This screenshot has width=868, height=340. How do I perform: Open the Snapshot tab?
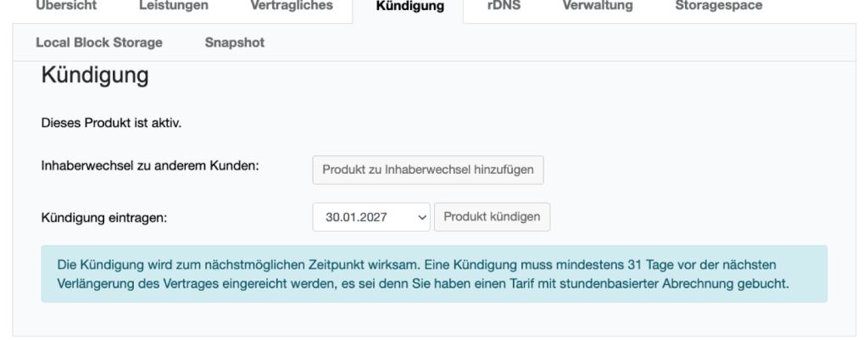coord(235,42)
